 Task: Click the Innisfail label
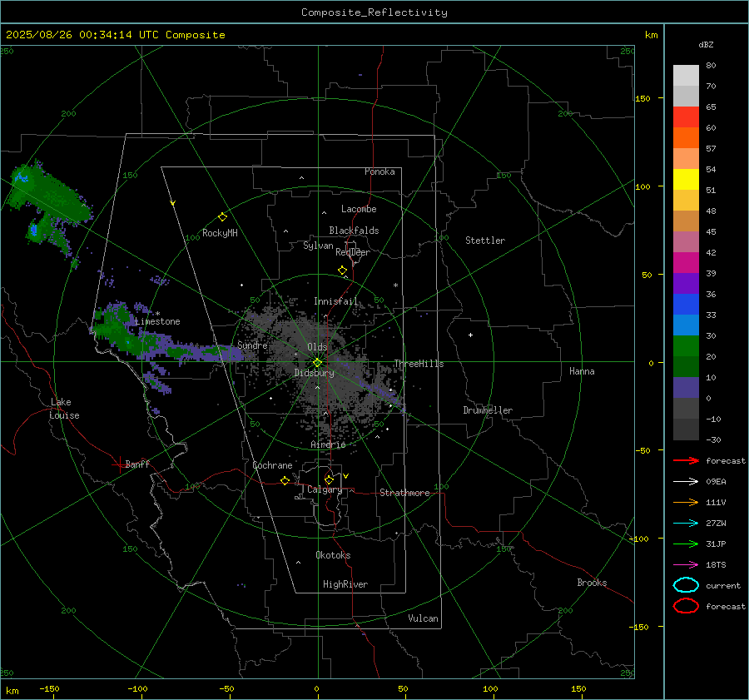(336, 301)
